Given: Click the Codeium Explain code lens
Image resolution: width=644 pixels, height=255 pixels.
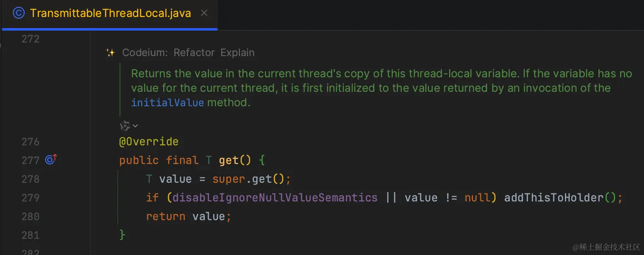Looking at the screenshot, I should click(237, 53).
